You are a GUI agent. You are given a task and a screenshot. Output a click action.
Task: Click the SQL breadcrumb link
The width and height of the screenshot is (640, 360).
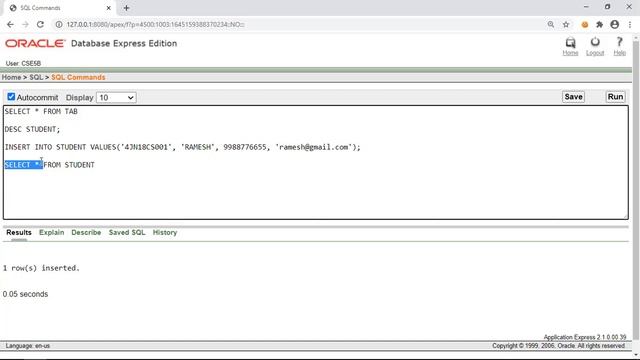pos(36,77)
